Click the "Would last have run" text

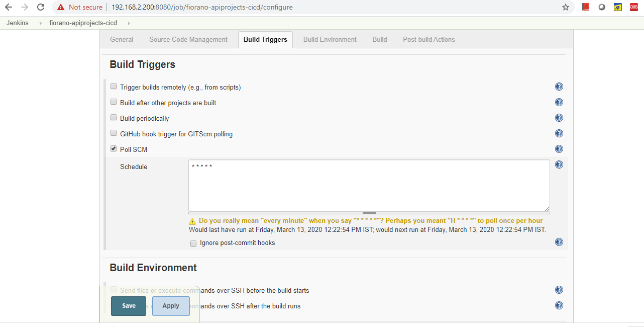pyautogui.click(x=367, y=229)
